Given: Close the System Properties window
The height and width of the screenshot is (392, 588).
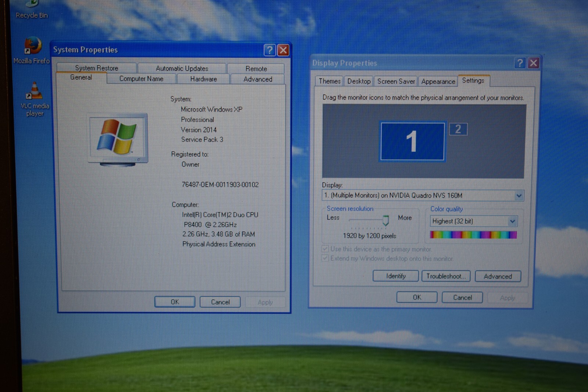Looking at the screenshot, I should [x=283, y=50].
